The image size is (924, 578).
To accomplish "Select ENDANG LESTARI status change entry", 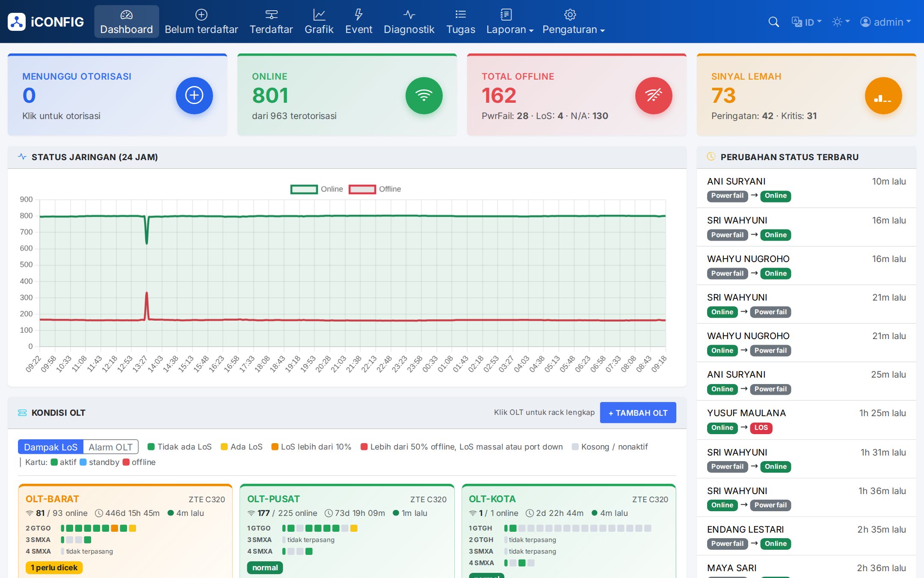I will coord(806,536).
